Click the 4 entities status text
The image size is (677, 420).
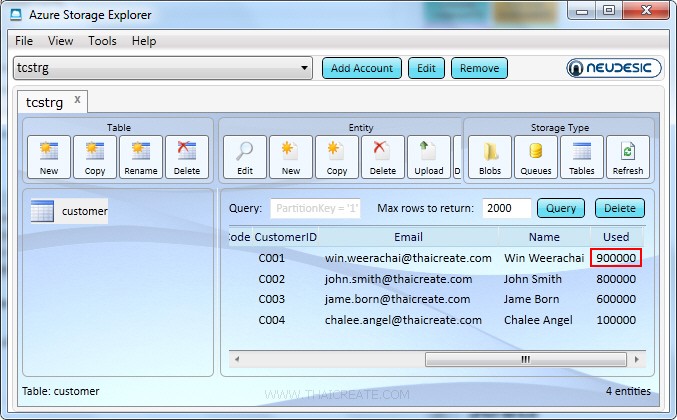628,391
